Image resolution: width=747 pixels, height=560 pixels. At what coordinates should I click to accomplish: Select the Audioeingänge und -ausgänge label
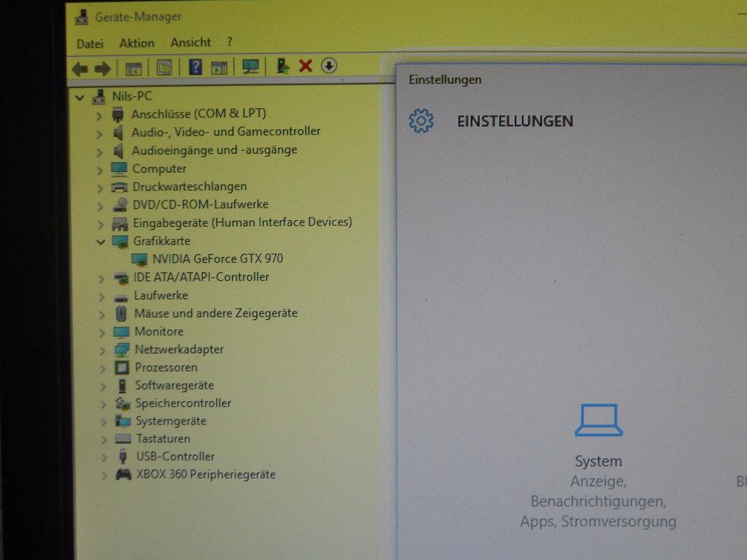pos(214,150)
